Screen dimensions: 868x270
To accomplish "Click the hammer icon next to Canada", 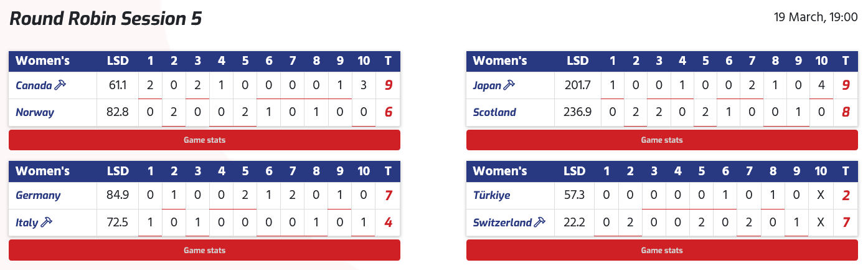I will (x=60, y=85).
